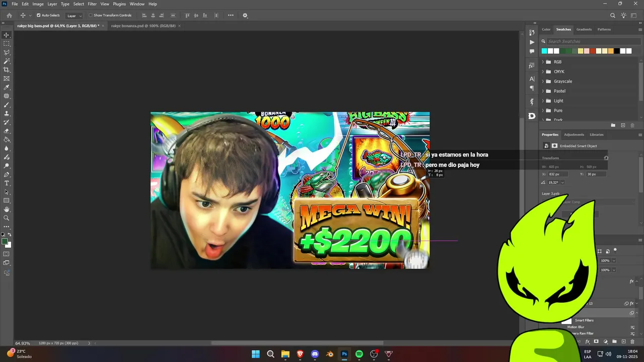Open the Character panel icon

point(532,79)
